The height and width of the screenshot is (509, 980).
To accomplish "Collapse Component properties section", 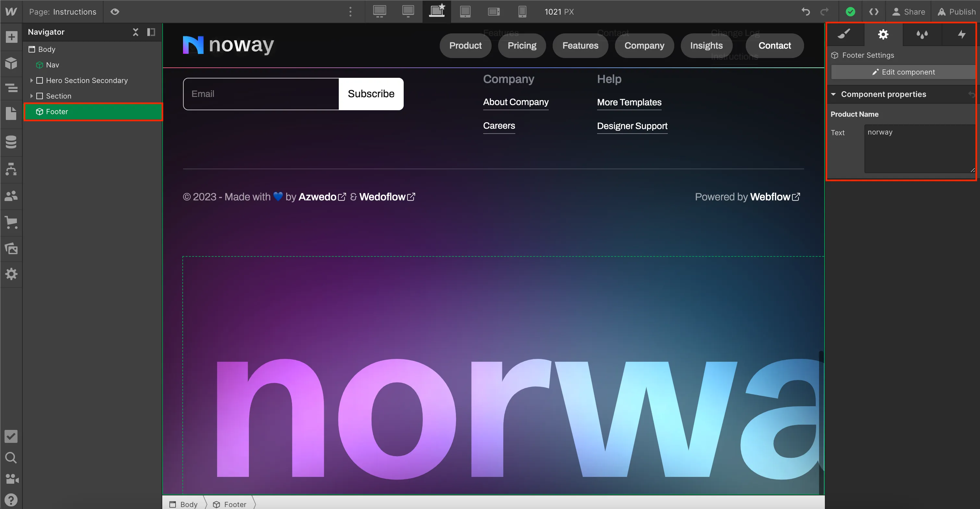I will [834, 94].
